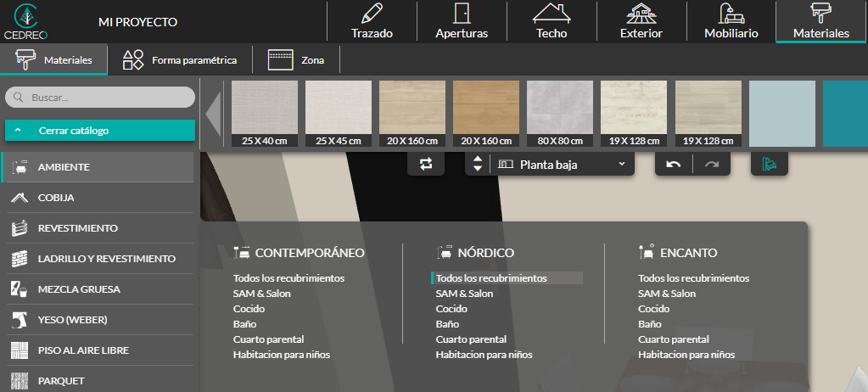Open CONTEMPORÁNEO Habitacion para niños
The height and width of the screenshot is (392, 868).
pos(282,355)
